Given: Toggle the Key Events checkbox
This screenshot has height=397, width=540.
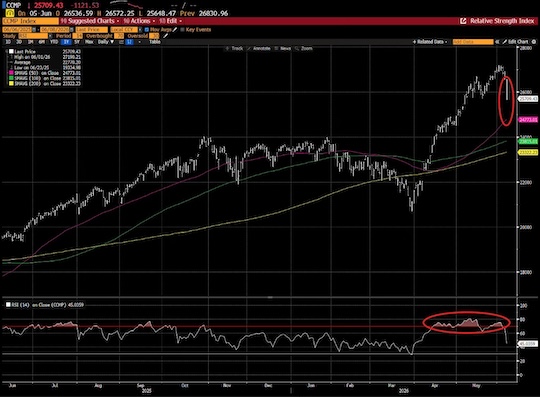Looking at the screenshot, I should tap(182, 30).
